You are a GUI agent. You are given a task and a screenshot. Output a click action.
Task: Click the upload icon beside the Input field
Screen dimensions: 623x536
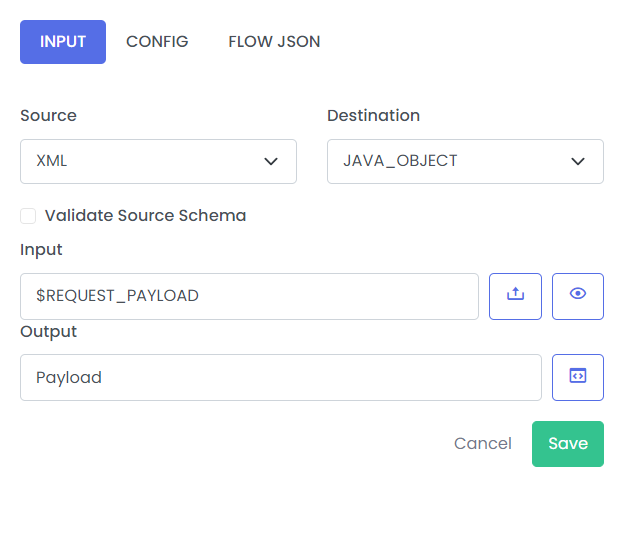515,296
